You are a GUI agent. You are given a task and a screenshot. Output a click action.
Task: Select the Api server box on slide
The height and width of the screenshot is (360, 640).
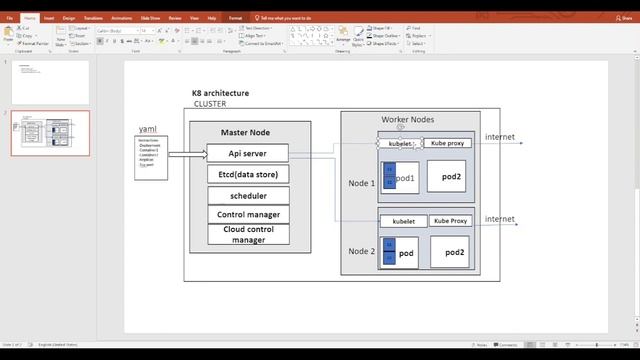point(247,153)
